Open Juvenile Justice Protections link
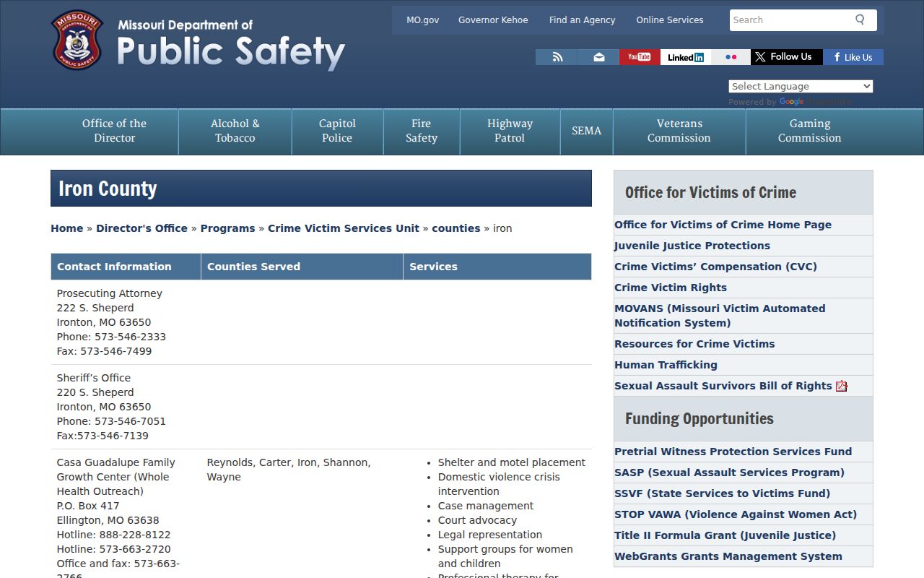The image size is (924, 578). pyautogui.click(x=692, y=246)
